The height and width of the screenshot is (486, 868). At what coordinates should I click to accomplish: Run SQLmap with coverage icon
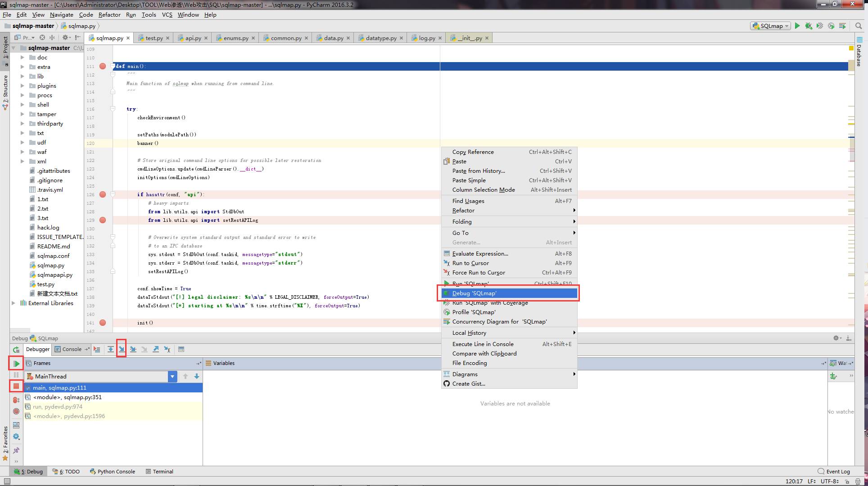(x=820, y=26)
